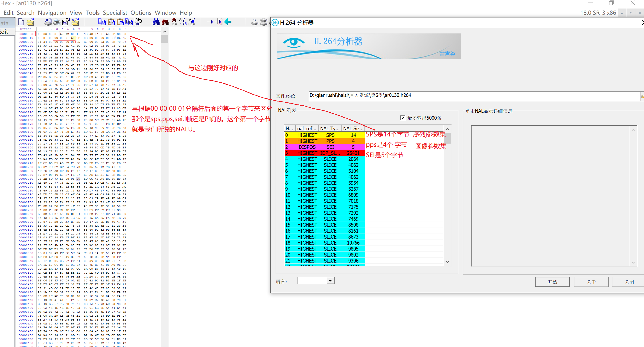Select the SPS row in NAL list
This screenshot has width=644, height=347.
point(324,135)
